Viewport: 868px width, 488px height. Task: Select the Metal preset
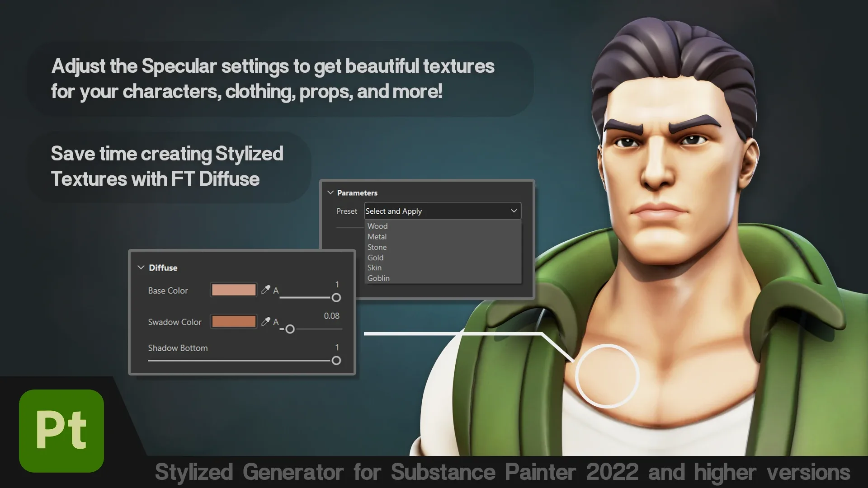coord(377,236)
